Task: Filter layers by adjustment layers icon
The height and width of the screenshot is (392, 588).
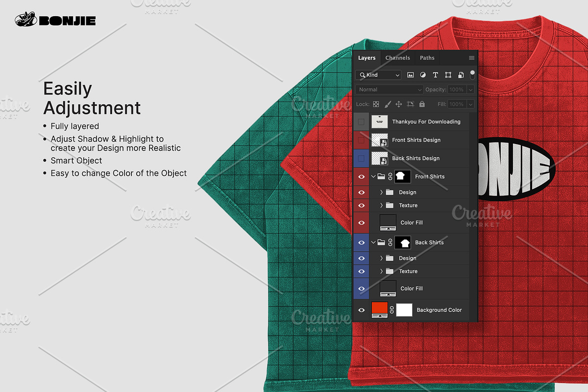Action: point(423,75)
